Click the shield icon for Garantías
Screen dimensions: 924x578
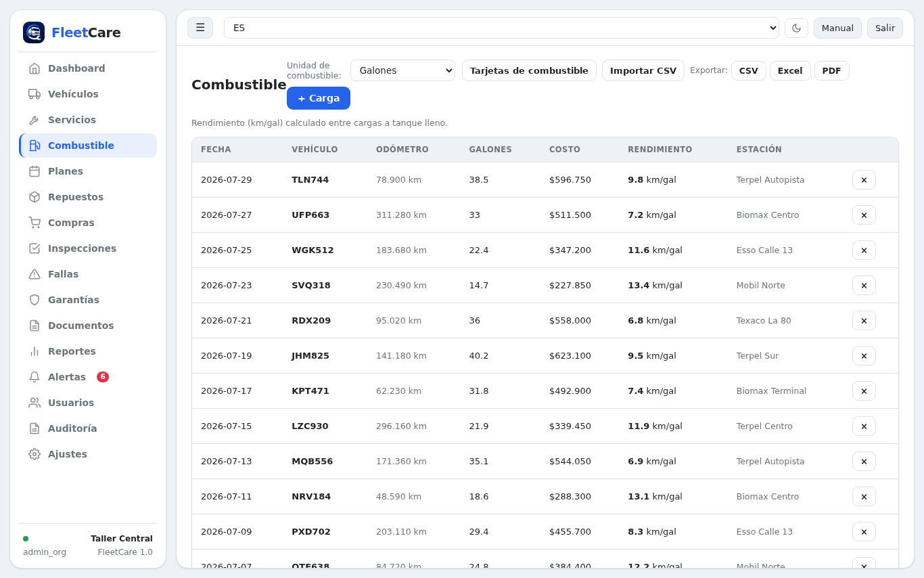(34, 300)
